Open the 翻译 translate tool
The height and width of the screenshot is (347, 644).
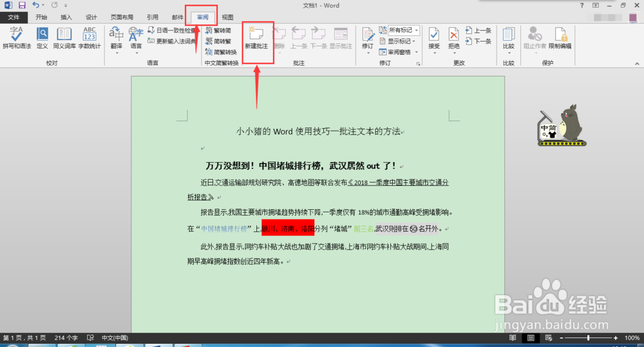(x=117, y=40)
